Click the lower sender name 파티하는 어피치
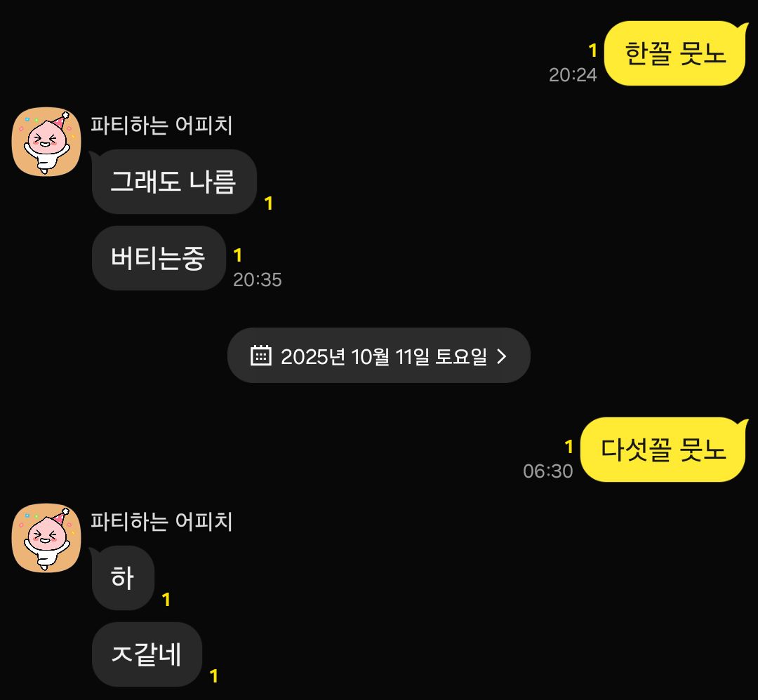 [161, 521]
